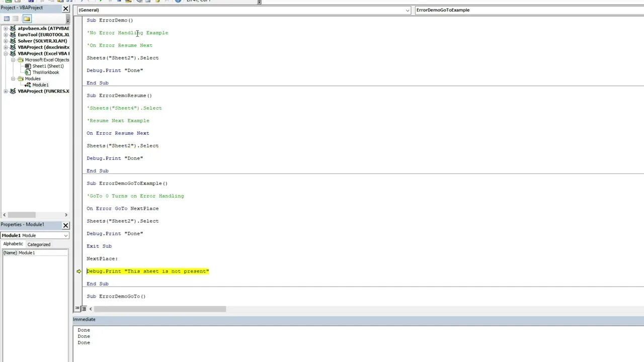644x362 pixels.
Task: Click the Immediate window title
Action: (84, 320)
